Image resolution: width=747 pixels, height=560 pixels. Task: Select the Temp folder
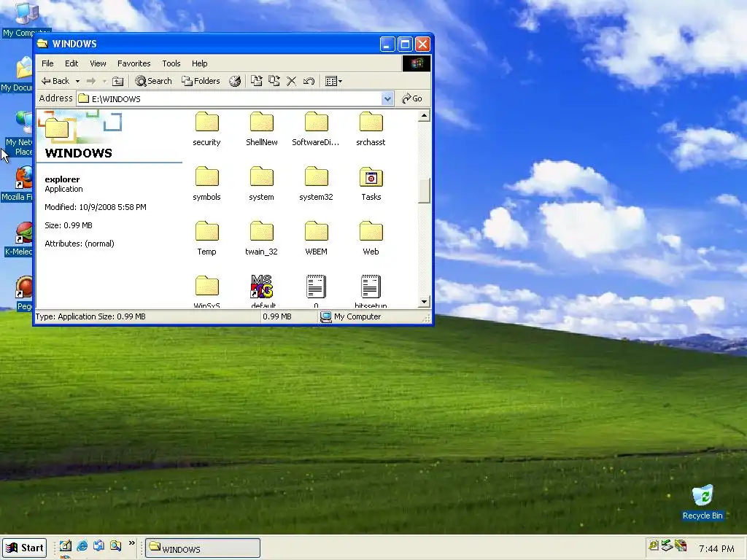pyautogui.click(x=206, y=238)
